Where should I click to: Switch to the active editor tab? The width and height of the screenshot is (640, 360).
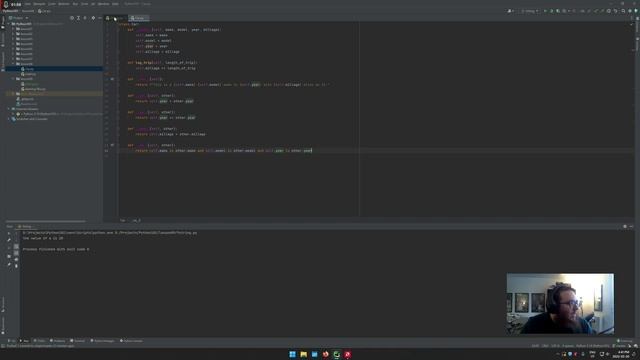(x=139, y=18)
